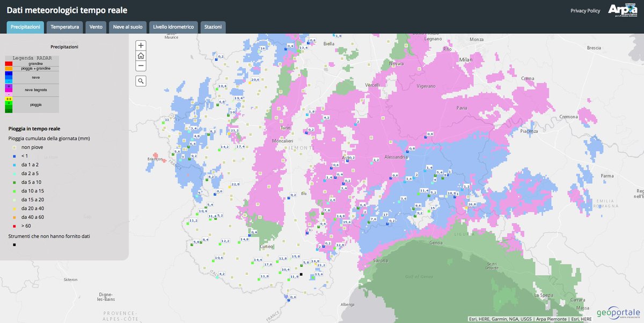
Task: Open the Livello idrometrico tab
Action: [x=174, y=27]
